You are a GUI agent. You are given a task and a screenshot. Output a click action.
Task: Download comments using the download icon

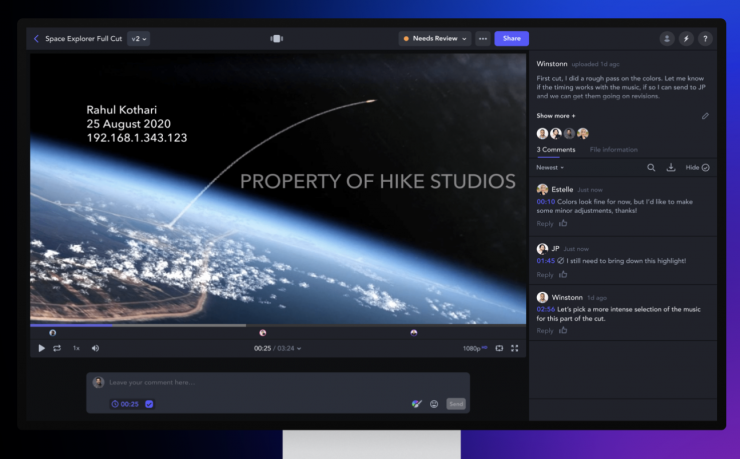[x=671, y=168]
